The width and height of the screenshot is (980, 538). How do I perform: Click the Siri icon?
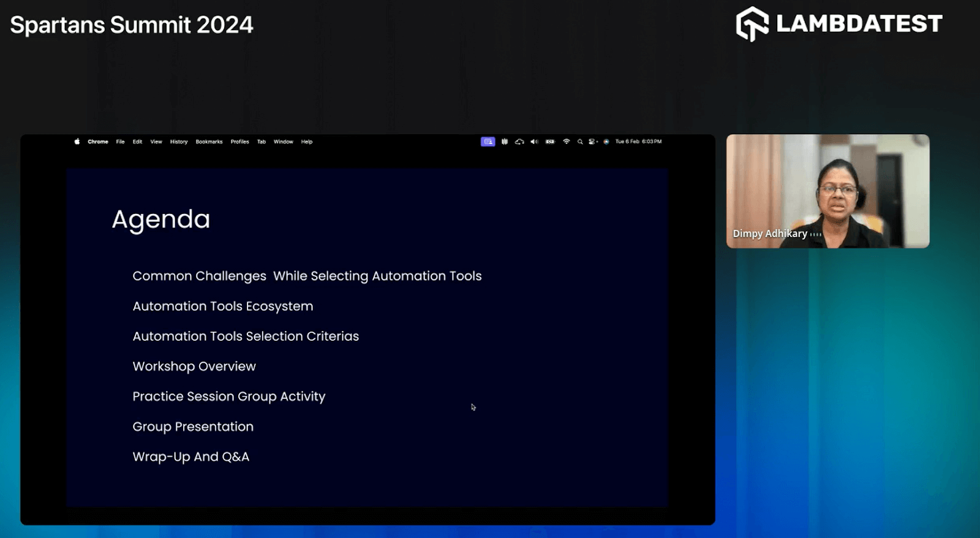pyautogui.click(x=606, y=142)
